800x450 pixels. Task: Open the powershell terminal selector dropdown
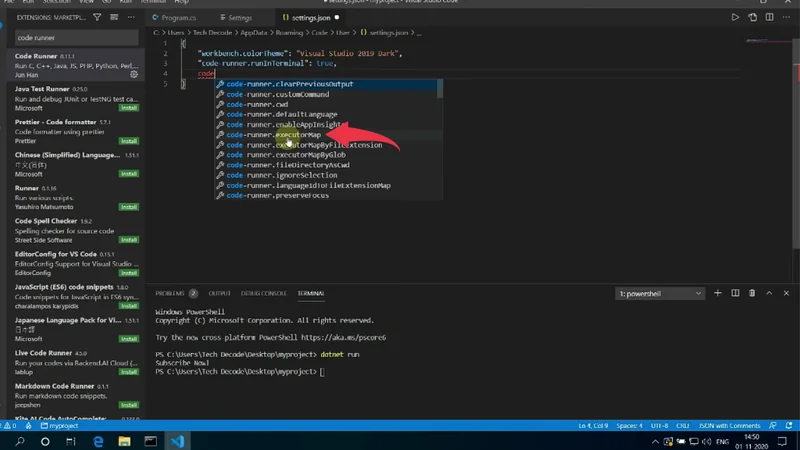(x=660, y=294)
